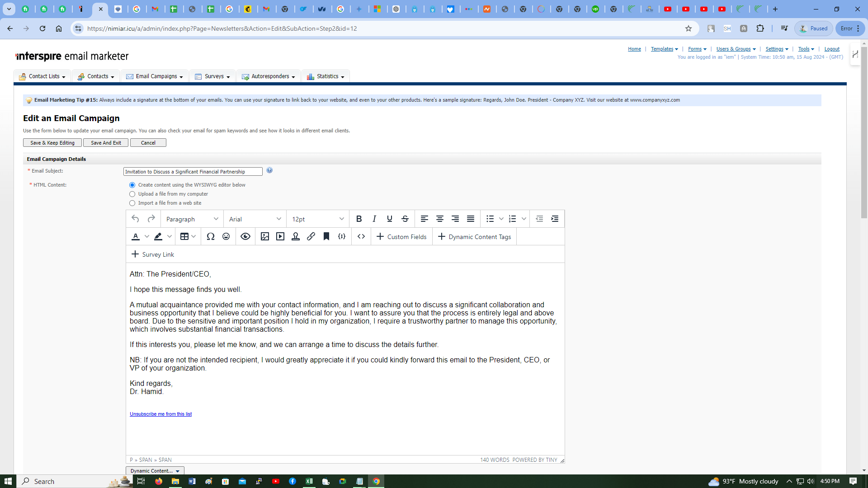Viewport: 868px width, 488px height.
Task: Toggle bold formatting in editor
Action: click(x=359, y=219)
